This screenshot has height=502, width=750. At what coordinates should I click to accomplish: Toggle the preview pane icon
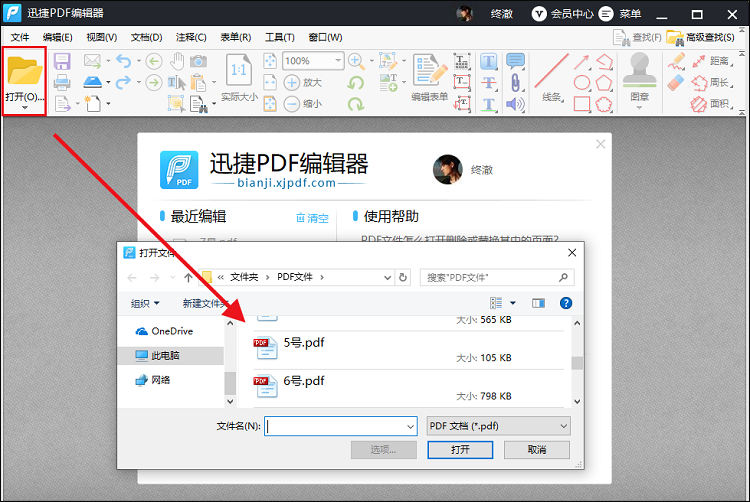(538, 303)
